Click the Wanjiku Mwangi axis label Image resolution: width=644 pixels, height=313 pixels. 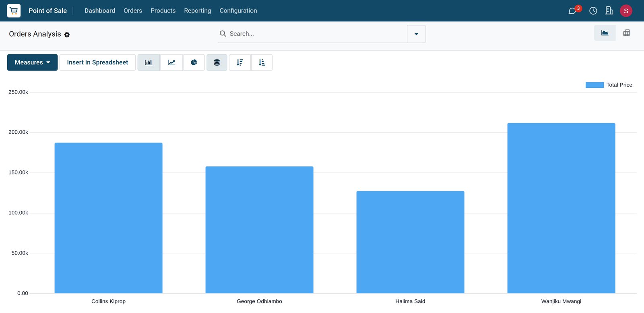561,301
